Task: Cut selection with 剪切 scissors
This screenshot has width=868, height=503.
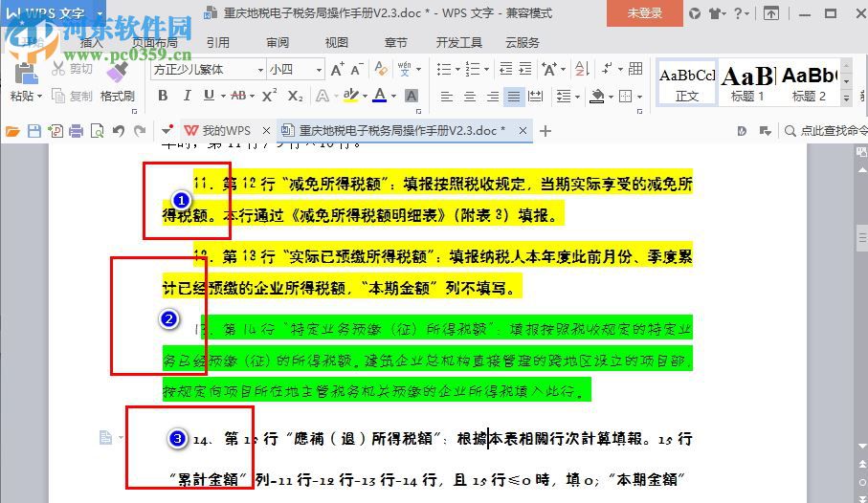Action: click(72, 69)
